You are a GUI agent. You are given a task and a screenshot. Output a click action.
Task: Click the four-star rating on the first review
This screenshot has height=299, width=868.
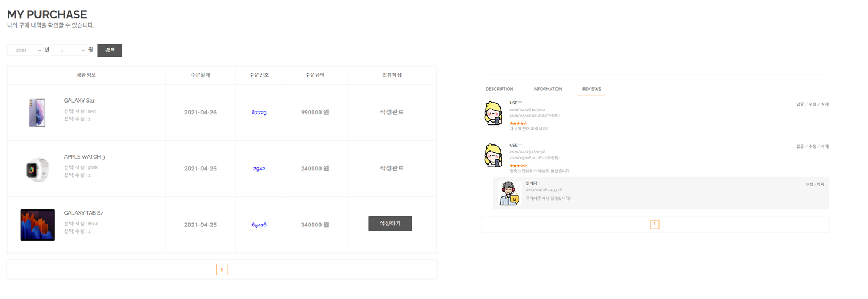tap(518, 123)
